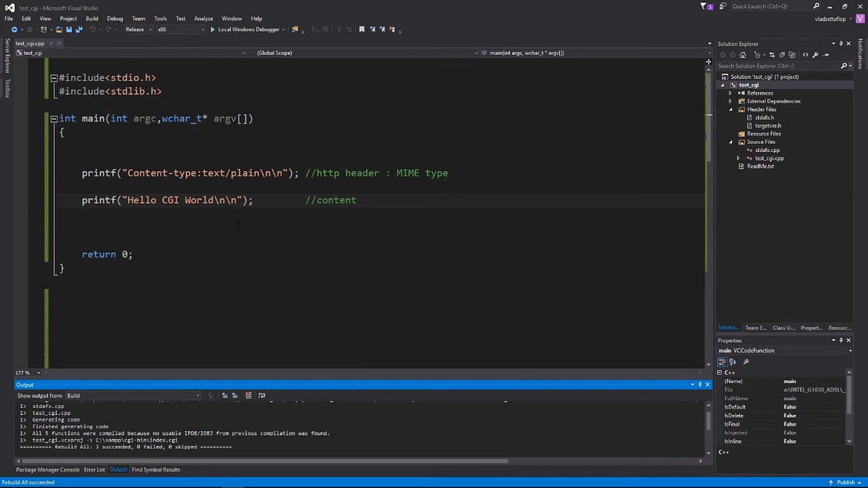Click the Open File folder icon
868x488 pixels.
(x=59, y=30)
